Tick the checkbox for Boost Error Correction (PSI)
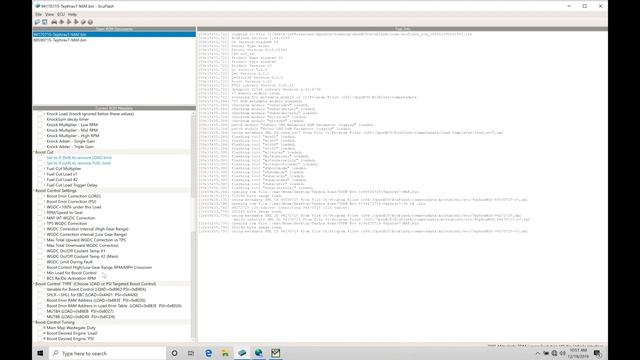 40,202
